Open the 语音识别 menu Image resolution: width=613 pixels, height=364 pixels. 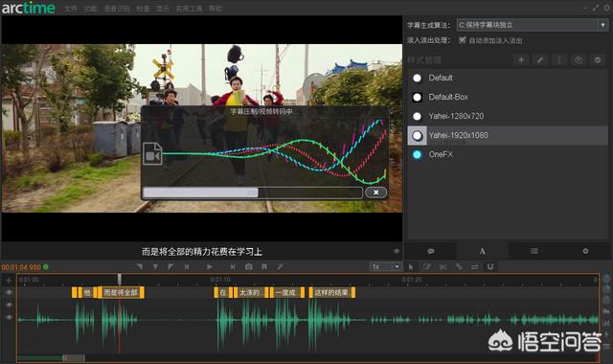click(x=117, y=9)
